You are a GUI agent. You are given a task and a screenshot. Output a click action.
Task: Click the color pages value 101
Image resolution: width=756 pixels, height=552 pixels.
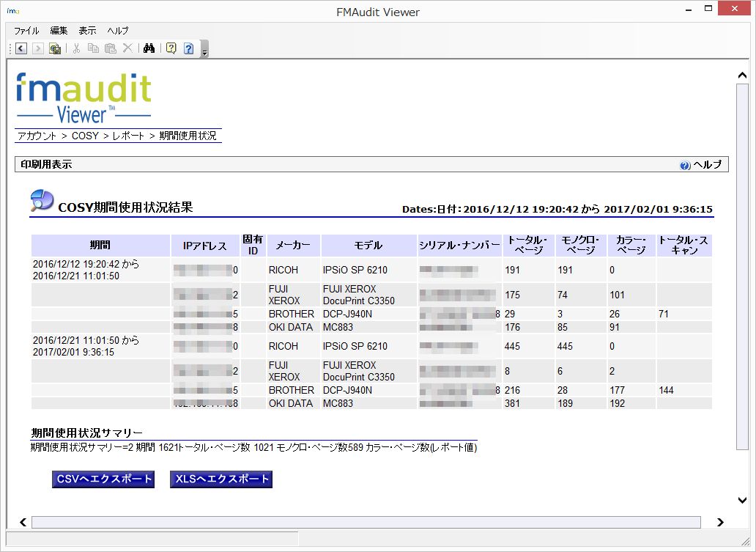point(617,295)
